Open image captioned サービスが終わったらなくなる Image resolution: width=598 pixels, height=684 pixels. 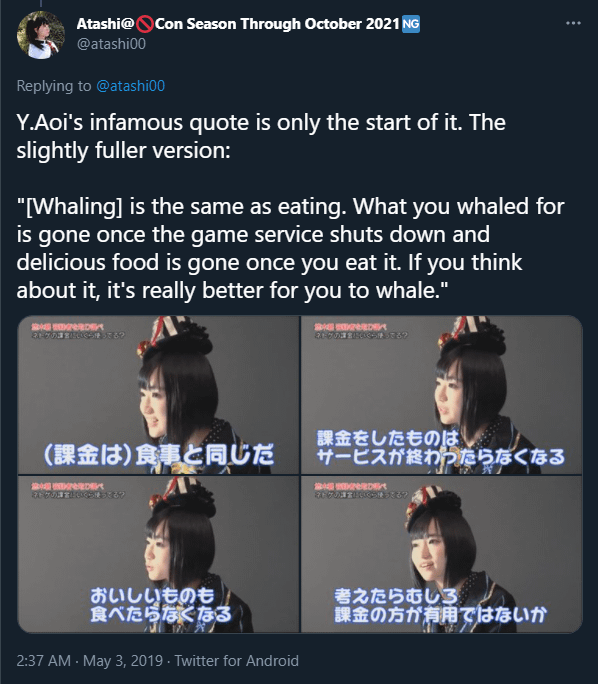coord(441,395)
